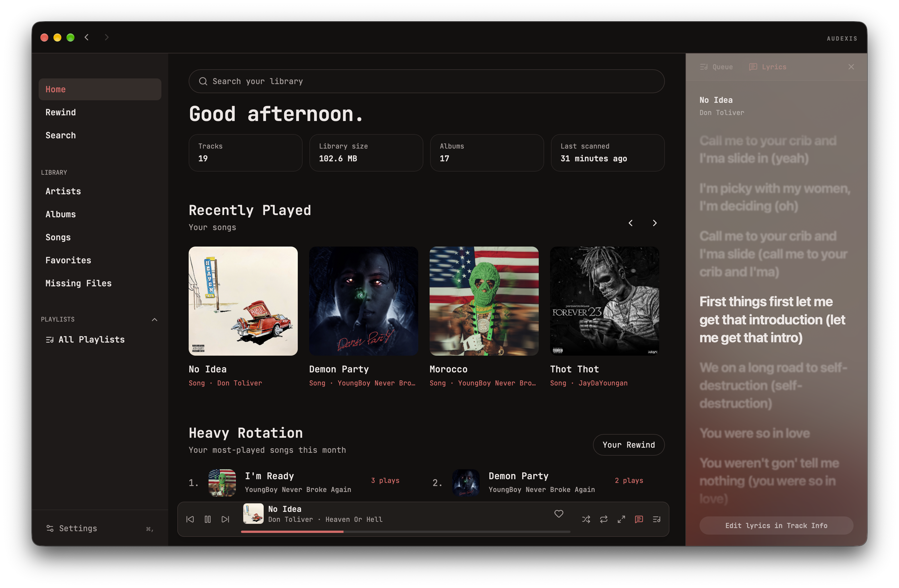Open queue from player bar icon

[x=657, y=519]
